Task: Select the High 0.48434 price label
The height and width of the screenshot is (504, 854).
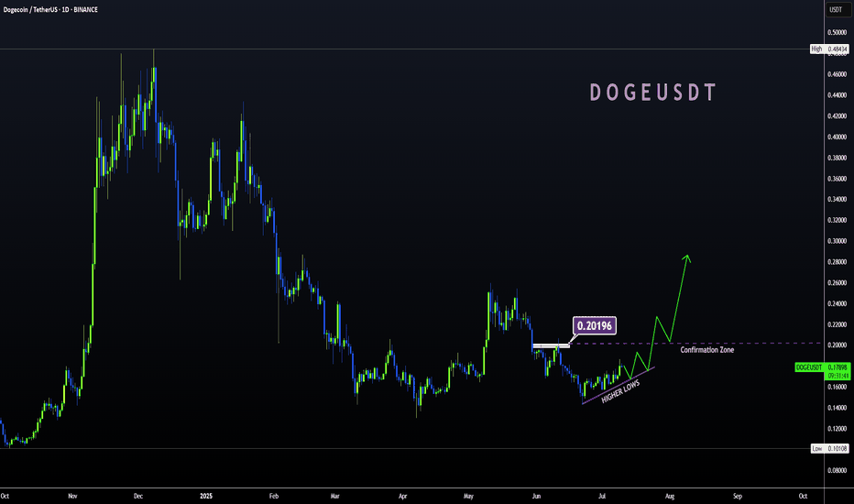Action: 829,49
